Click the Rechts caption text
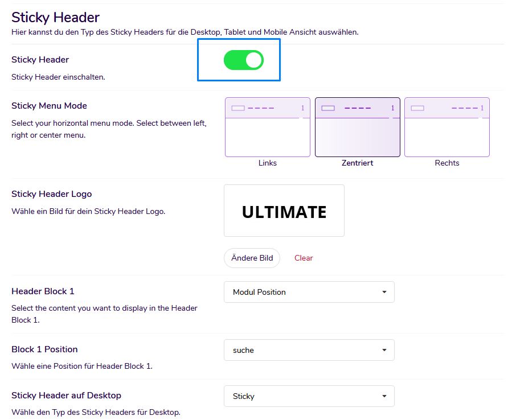Screen dimensions: 508x420 446,163
